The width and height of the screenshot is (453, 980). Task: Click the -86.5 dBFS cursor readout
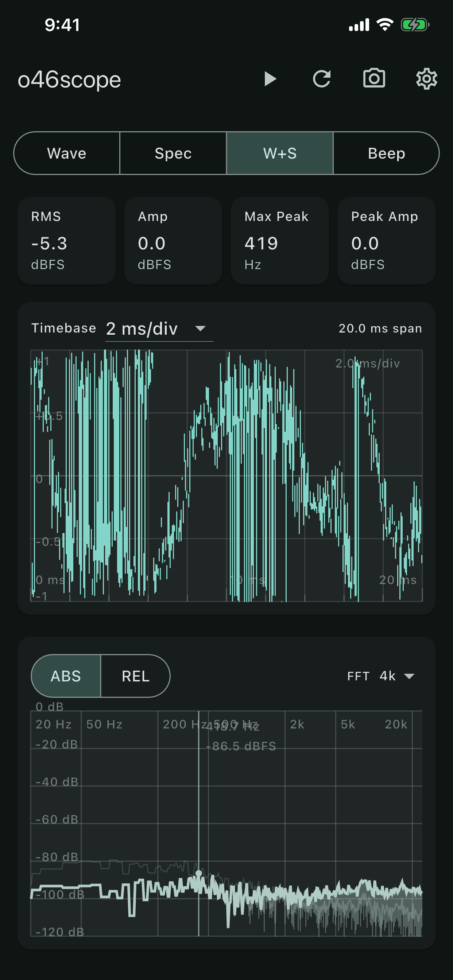tap(241, 746)
